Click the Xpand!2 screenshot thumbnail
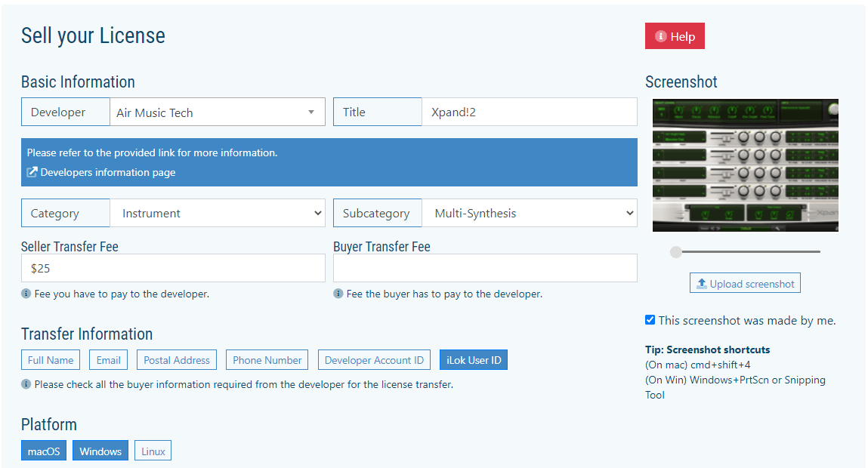 (745, 165)
